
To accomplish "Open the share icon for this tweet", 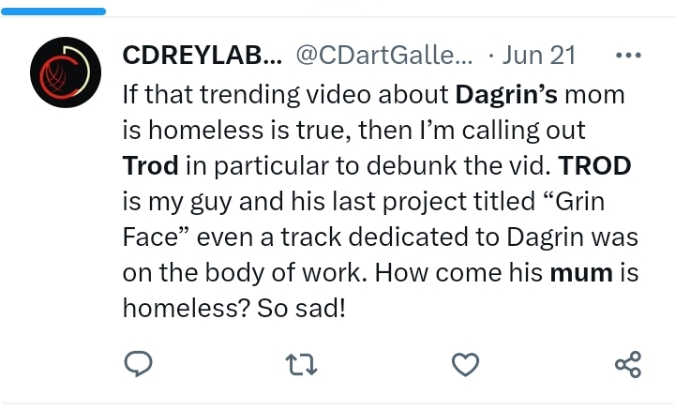I will point(628,365).
